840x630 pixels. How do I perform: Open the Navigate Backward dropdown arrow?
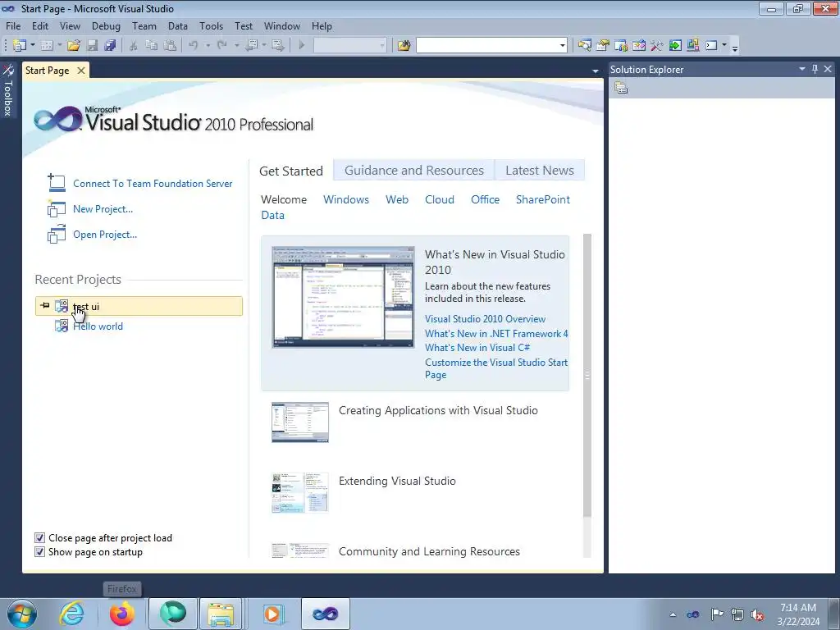(x=264, y=46)
